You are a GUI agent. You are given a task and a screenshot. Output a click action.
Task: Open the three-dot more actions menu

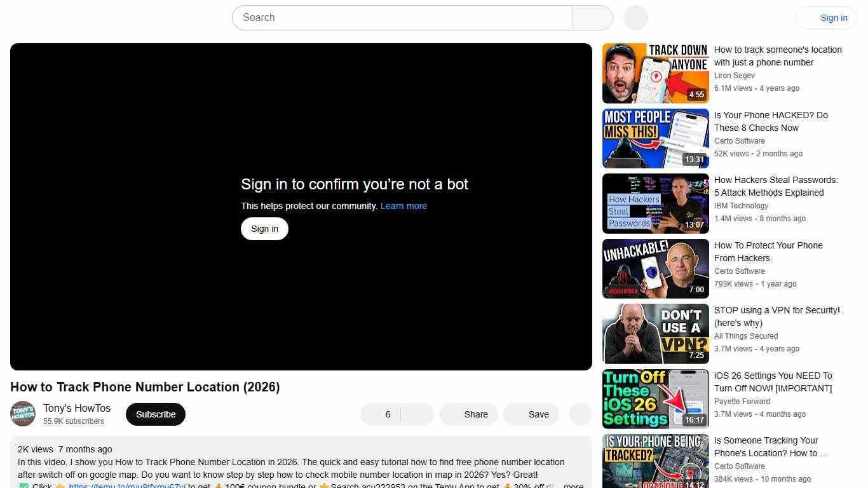[580, 414]
